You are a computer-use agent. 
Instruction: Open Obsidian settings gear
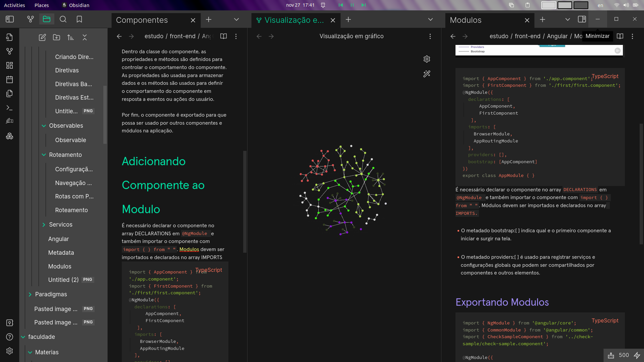click(9, 351)
